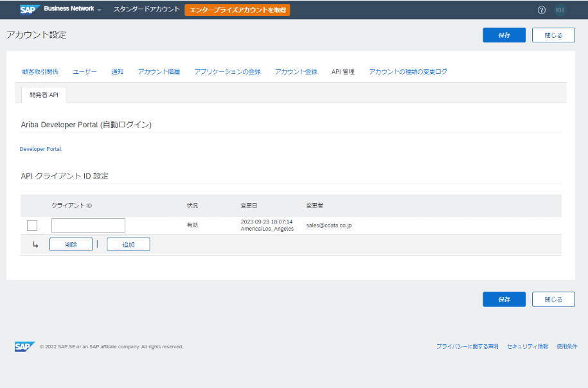Click the クライアント ID column header
The height and width of the screenshot is (388, 588).
(71, 206)
